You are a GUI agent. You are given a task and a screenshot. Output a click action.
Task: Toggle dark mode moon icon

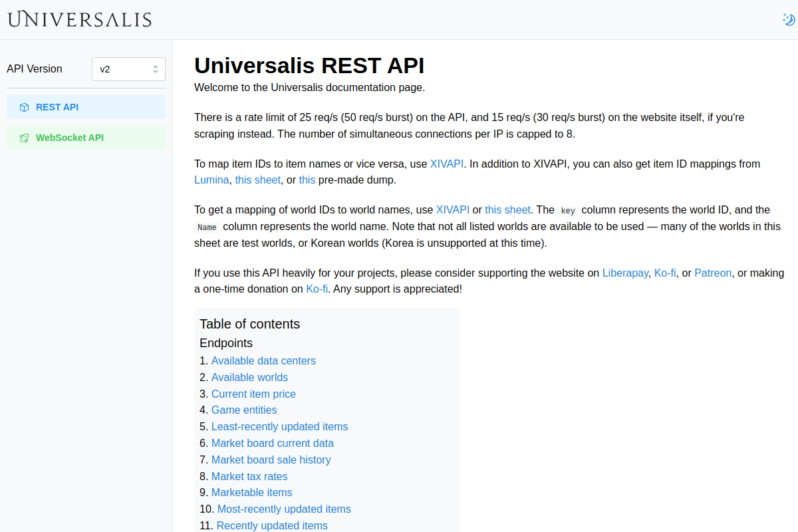[789, 19]
